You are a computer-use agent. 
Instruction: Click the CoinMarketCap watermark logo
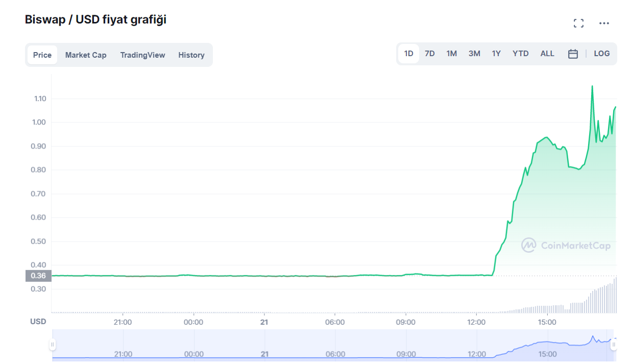tap(566, 246)
